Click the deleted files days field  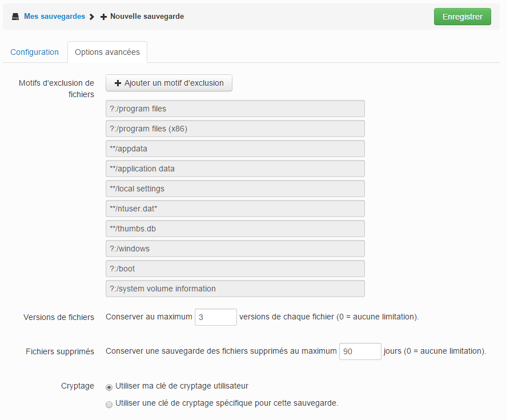360,351
